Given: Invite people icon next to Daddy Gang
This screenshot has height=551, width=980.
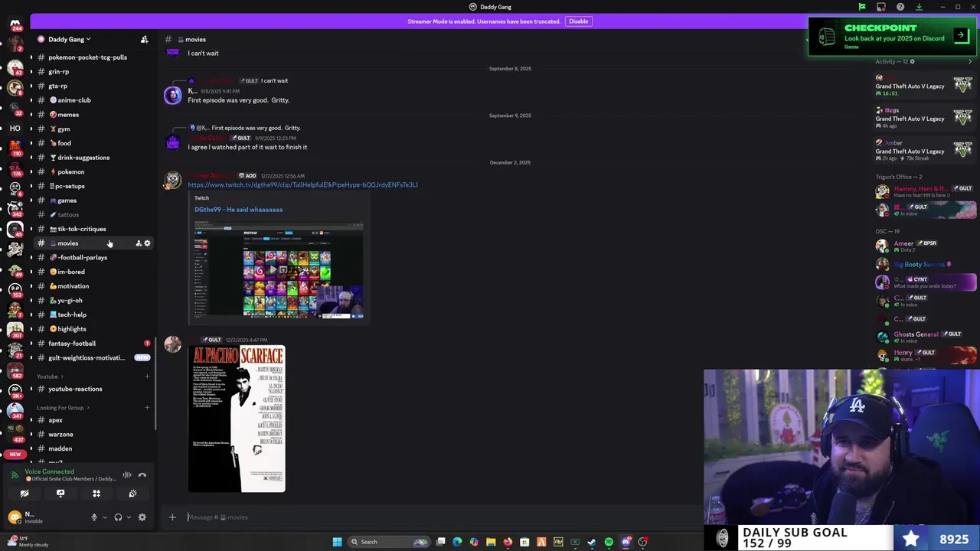Looking at the screenshot, I should pos(144,39).
